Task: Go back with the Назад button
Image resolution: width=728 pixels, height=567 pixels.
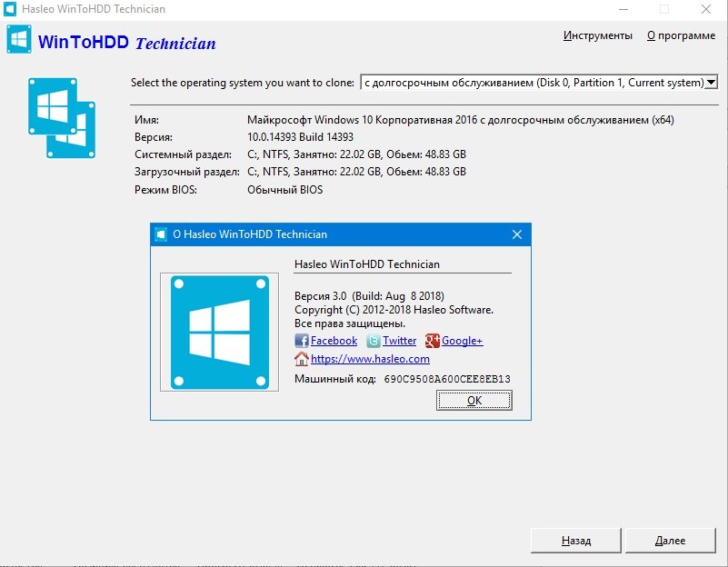Action: tap(575, 541)
